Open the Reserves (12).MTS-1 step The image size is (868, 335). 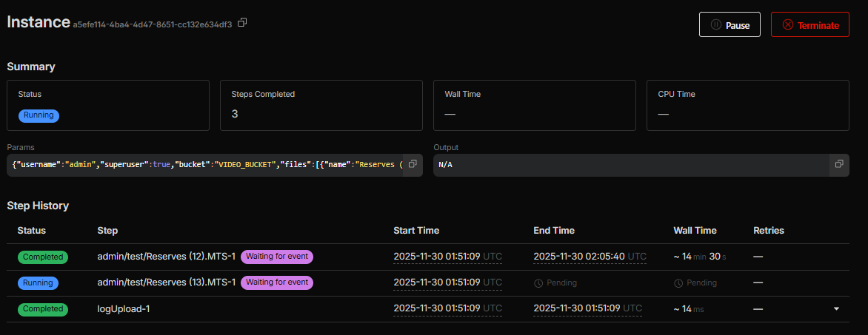click(166, 257)
